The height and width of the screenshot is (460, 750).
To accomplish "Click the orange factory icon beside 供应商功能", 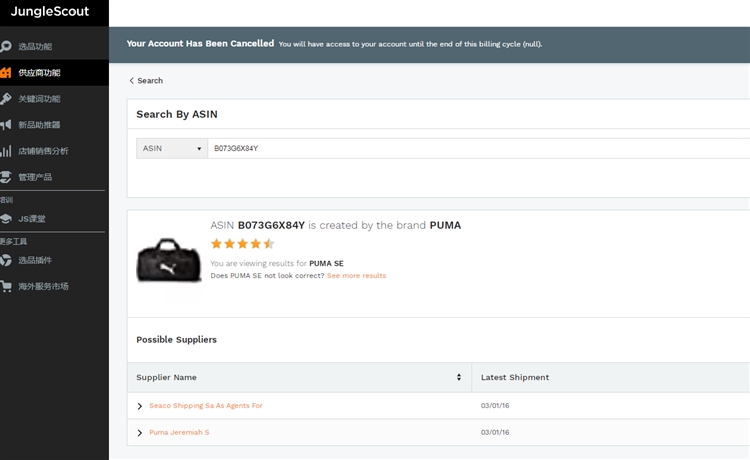I will tap(6, 73).
